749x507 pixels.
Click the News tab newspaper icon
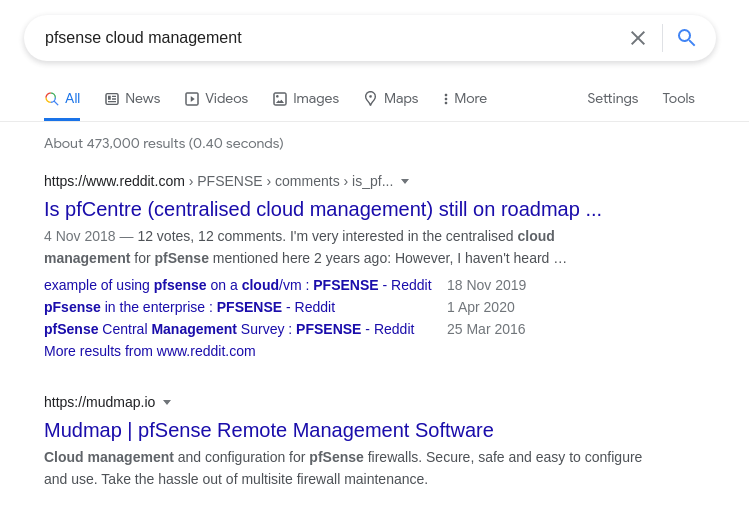point(112,99)
